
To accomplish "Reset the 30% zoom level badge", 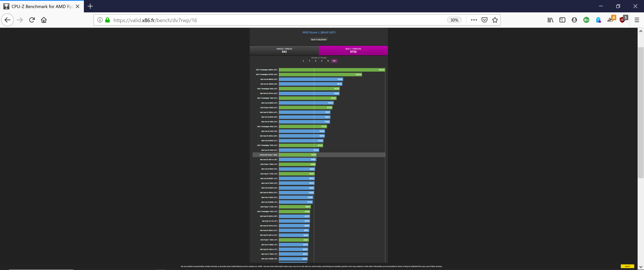I will [454, 20].
